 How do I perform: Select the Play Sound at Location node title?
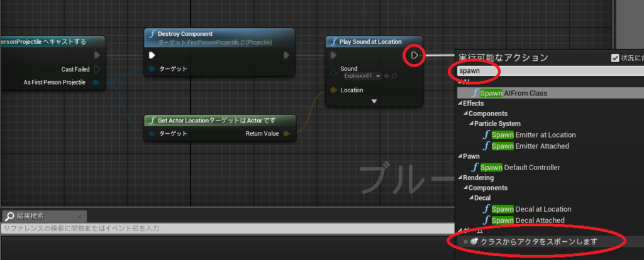[370, 42]
